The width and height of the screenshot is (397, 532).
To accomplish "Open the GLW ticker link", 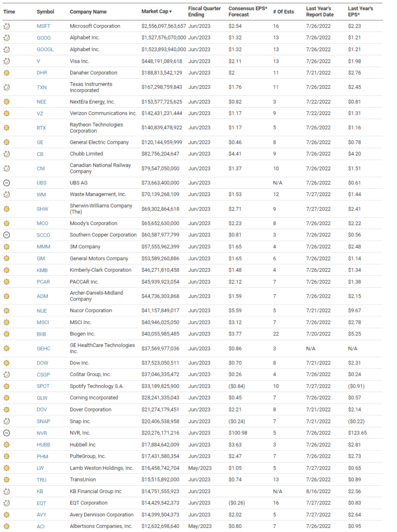I will [x=42, y=398].
